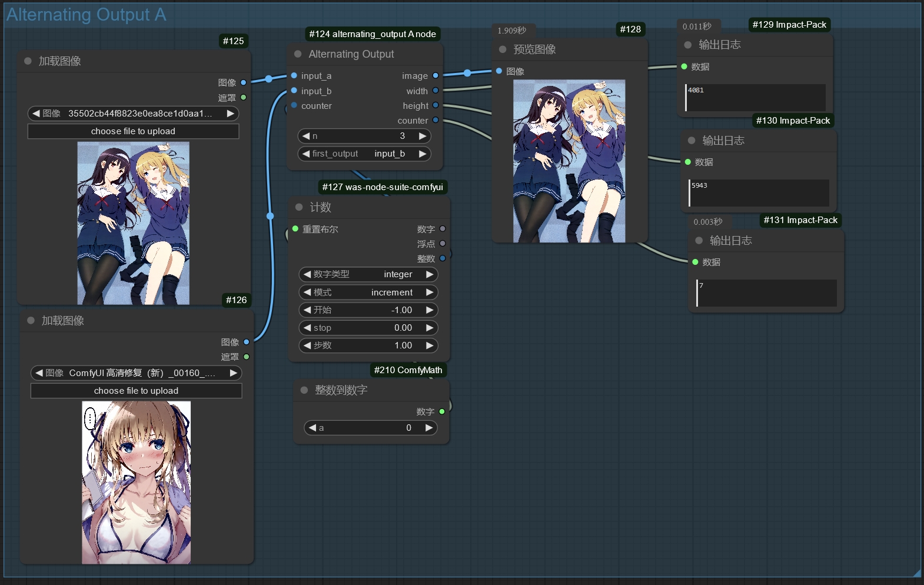
Task: Click the 数字 output socket on 整数到数字 node
Action: click(x=442, y=412)
